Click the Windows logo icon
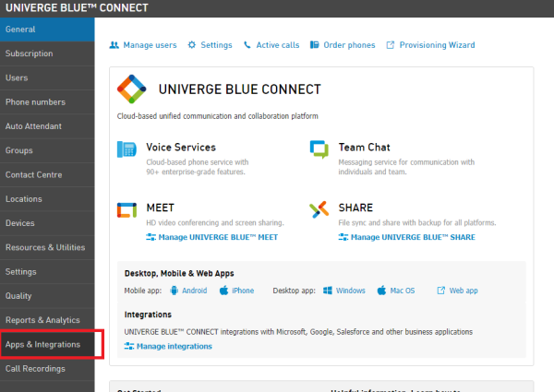 tap(328, 291)
